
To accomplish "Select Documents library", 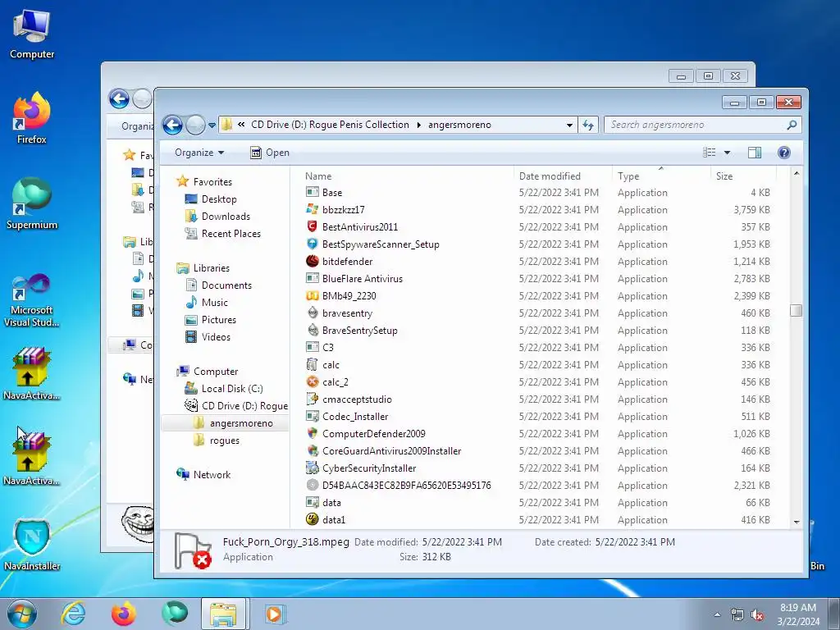I will [x=226, y=285].
